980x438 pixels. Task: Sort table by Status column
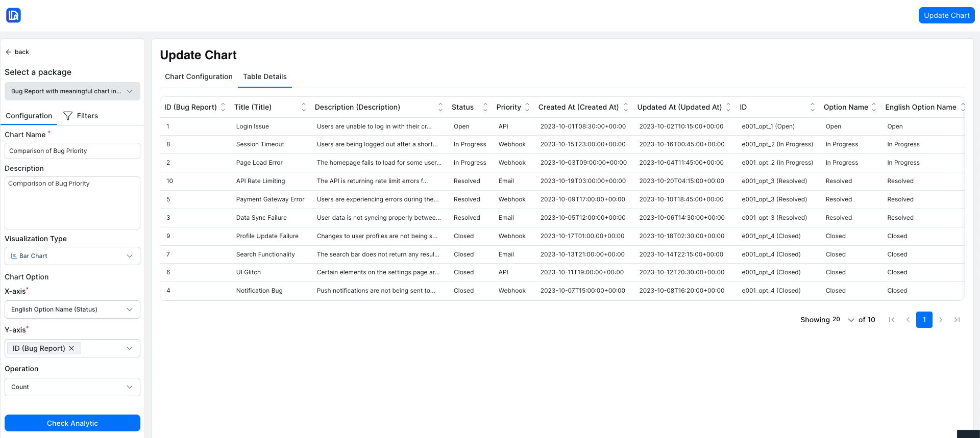coord(485,107)
